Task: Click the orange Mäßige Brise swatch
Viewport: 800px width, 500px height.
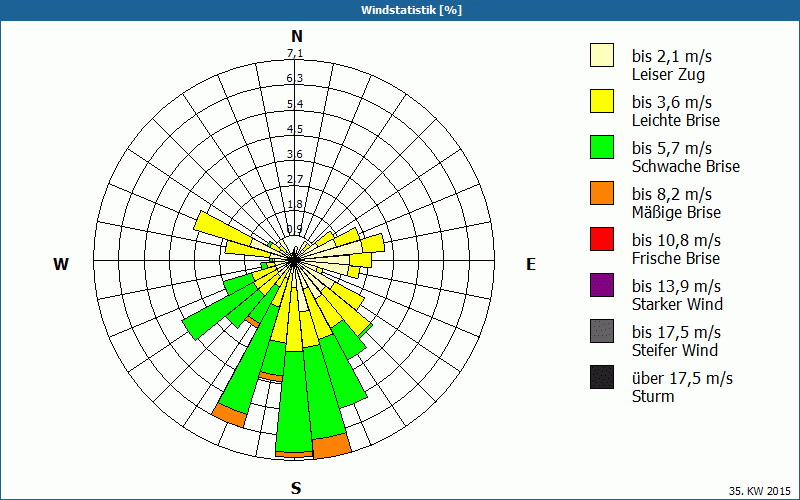Action: (602, 193)
